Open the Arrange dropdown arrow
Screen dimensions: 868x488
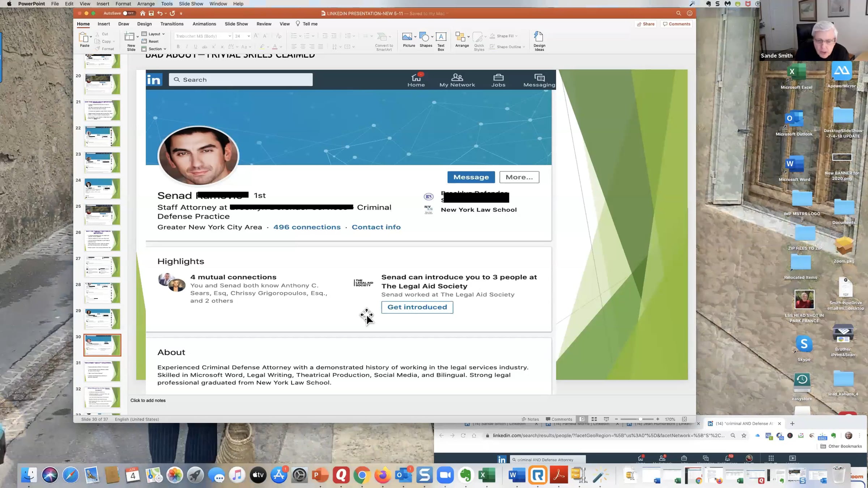[x=468, y=37]
